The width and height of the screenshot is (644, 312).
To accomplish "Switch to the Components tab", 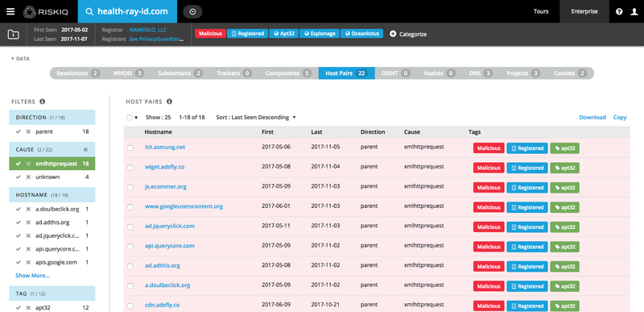I will [x=288, y=73].
